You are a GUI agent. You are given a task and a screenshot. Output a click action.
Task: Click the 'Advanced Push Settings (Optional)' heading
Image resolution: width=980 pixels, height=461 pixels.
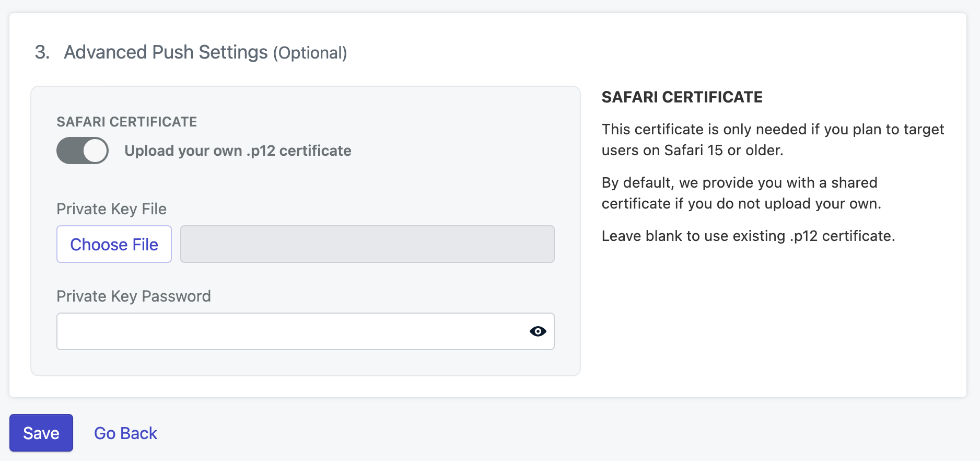[205, 52]
